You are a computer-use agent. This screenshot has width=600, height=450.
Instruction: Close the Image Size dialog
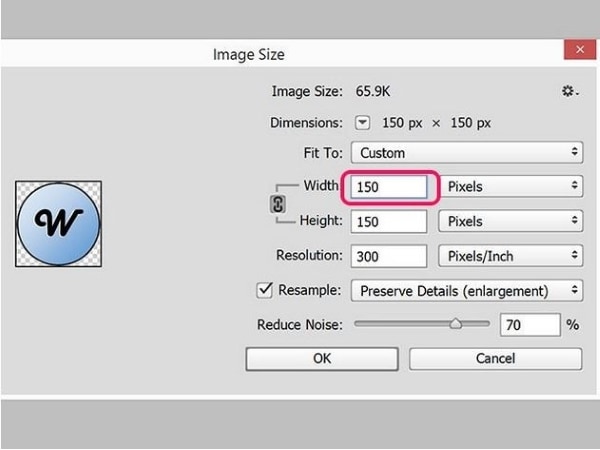[576, 52]
